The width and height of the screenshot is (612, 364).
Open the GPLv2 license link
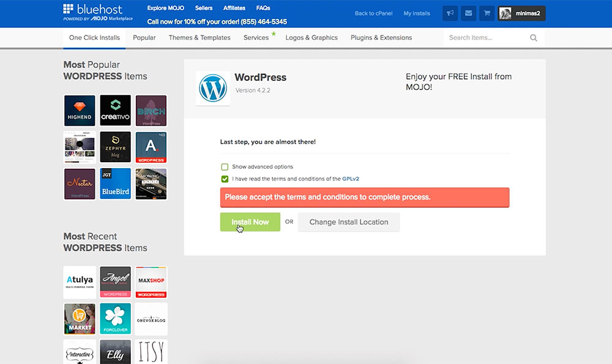pyautogui.click(x=351, y=179)
